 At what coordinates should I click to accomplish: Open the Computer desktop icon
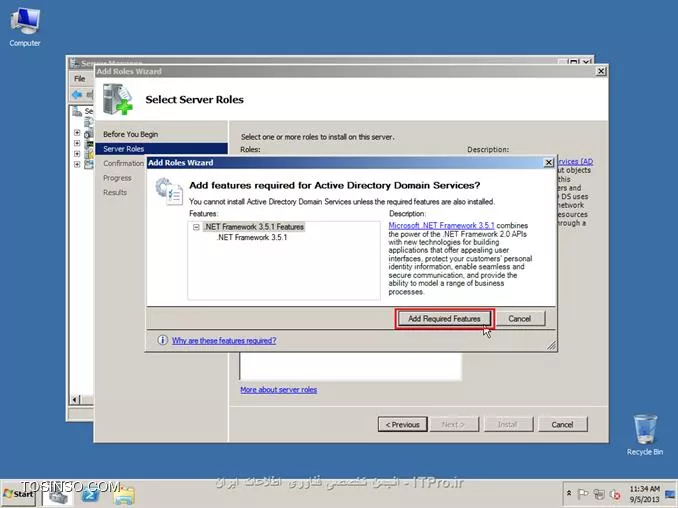pyautogui.click(x=25, y=28)
